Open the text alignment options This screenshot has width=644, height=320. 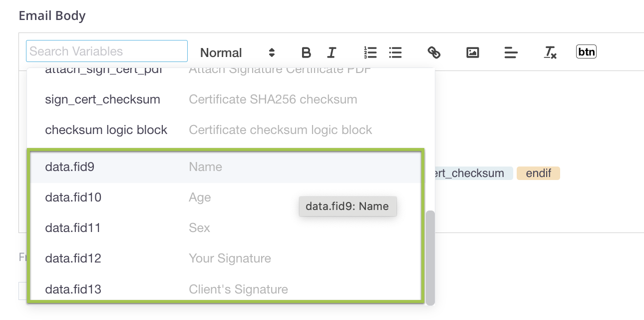(511, 52)
